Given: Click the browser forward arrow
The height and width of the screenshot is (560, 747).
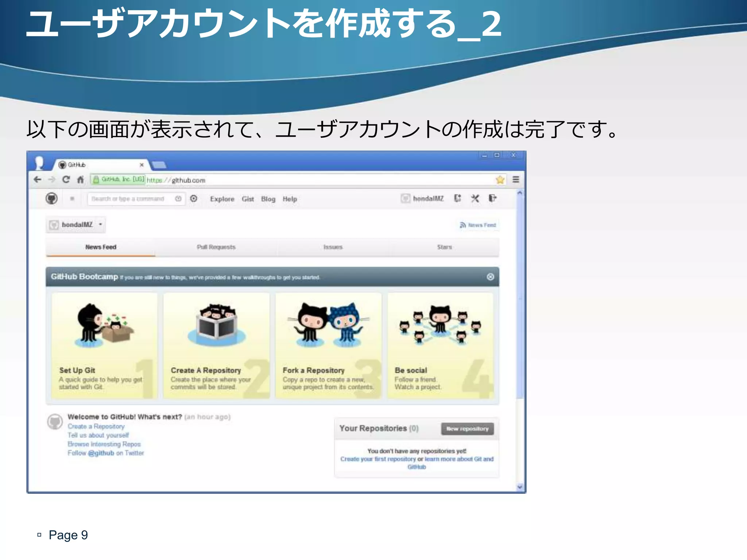Looking at the screenshot, I should [x=52, y=179].
